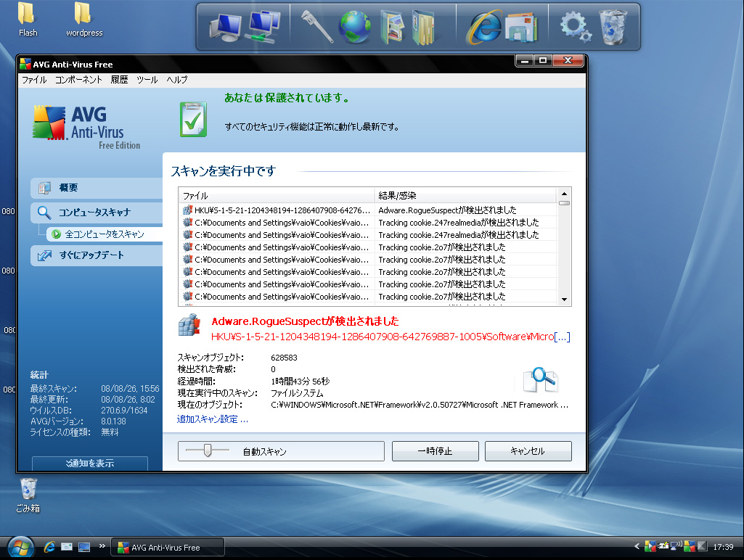Click the AVG tray icon beside the clock

690,547
